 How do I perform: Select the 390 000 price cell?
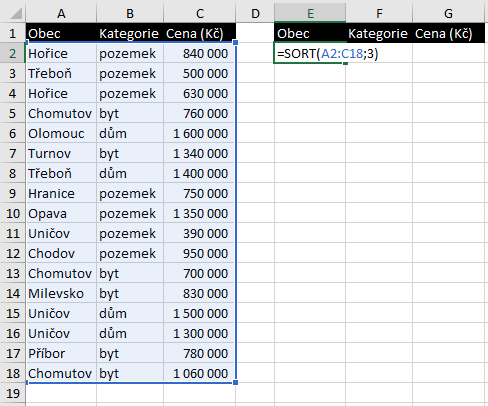[199, 233]
